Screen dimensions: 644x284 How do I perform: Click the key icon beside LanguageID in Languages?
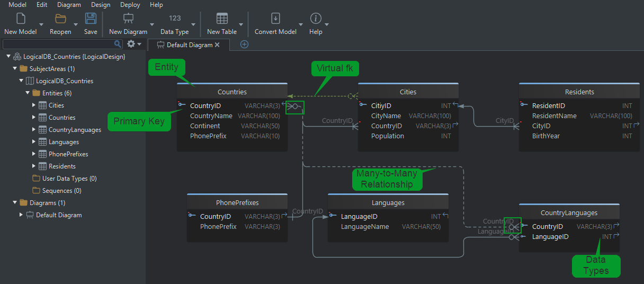(x=333, y=215)
